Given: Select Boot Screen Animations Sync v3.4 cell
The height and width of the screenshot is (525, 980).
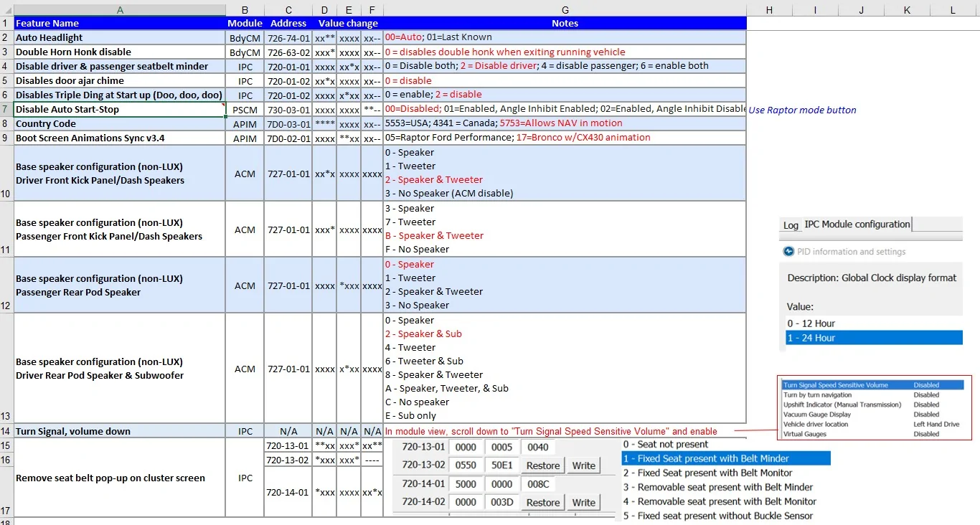Looking at the screenshot, I should 120,138.
